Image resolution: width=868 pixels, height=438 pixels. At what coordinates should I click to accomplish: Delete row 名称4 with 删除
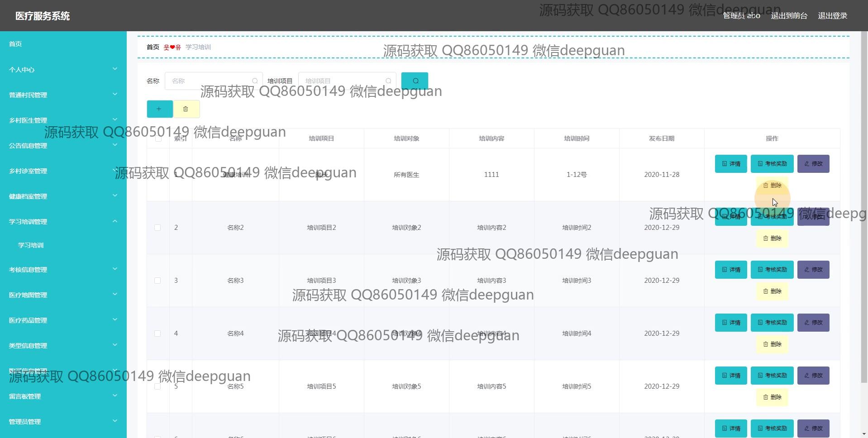(772, 344)
